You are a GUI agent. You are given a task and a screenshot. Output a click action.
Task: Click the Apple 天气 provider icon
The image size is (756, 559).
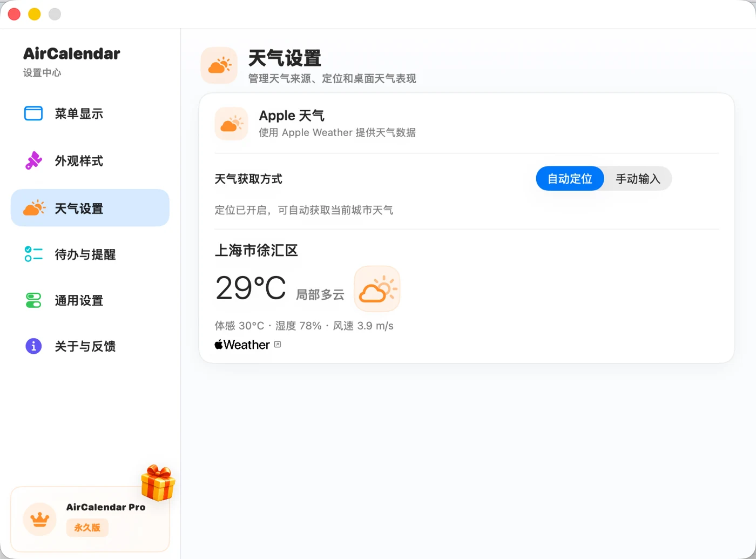tap(232, 124)
